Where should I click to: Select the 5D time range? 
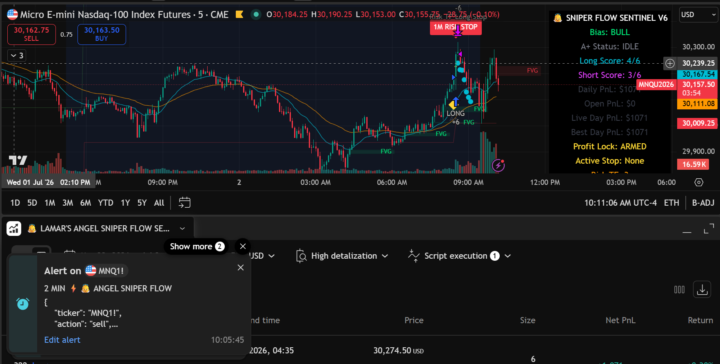coord(32,202)
